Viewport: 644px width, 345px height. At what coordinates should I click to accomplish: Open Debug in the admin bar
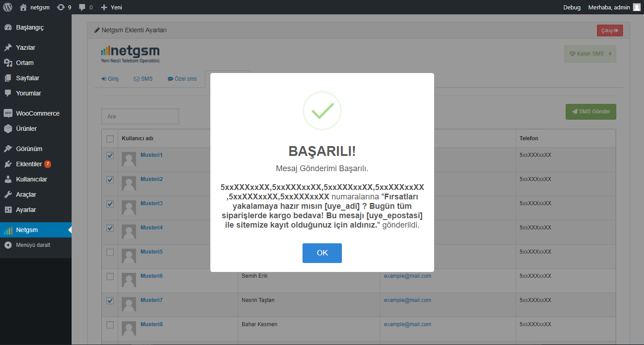(572, 7)
